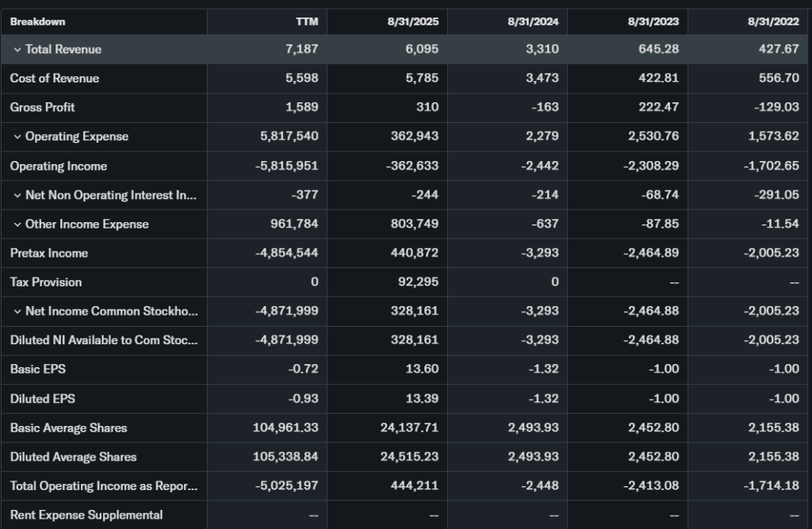812x529 pixels.
Task: Select the TTM column header
Action: pyautogui.click(x=306, y=21)
